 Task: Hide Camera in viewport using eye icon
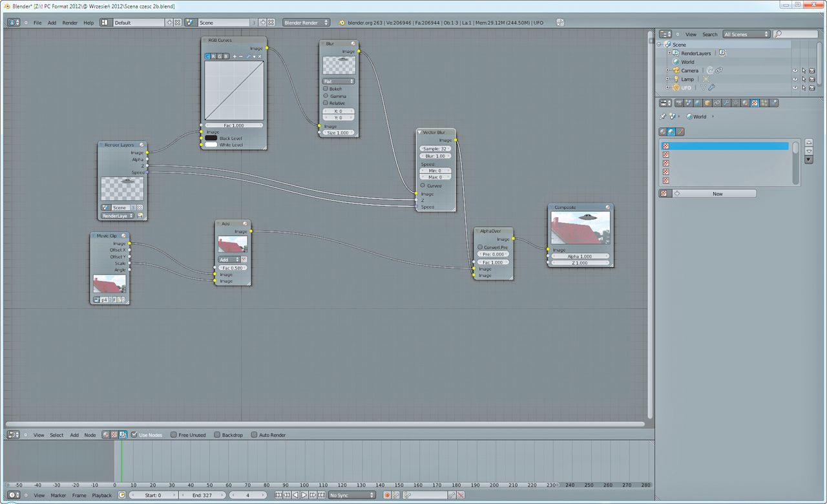(x=795, y=70)
